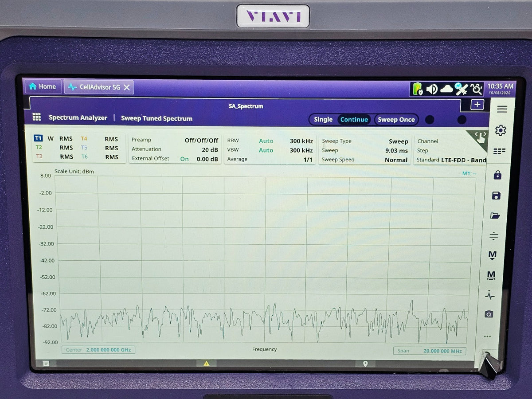Toggle External Offset On setting
This screenshot has width=532, height=399.
pos(184,159)
